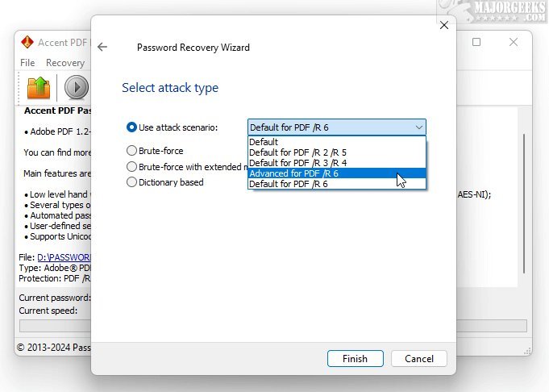Click the back arrow in wizard
Image resolution: width=549 pixels, height=392 pixels.
(x=102, y=48)
